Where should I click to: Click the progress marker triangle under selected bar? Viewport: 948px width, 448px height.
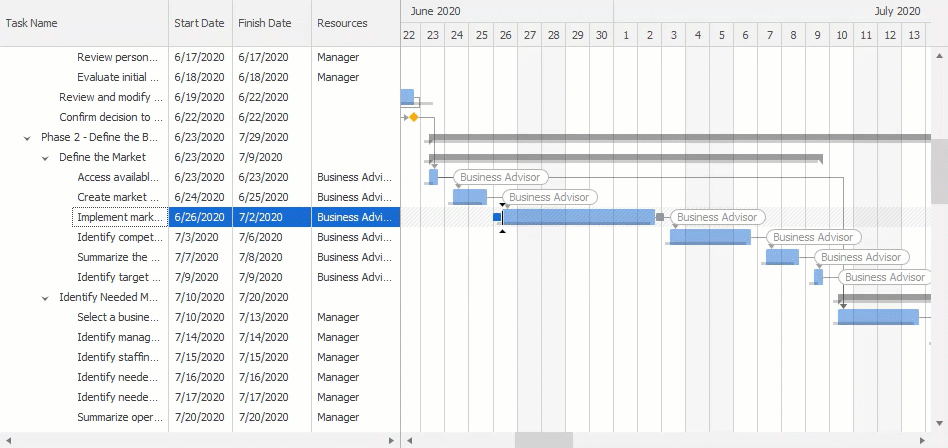[x=502, y=230]
